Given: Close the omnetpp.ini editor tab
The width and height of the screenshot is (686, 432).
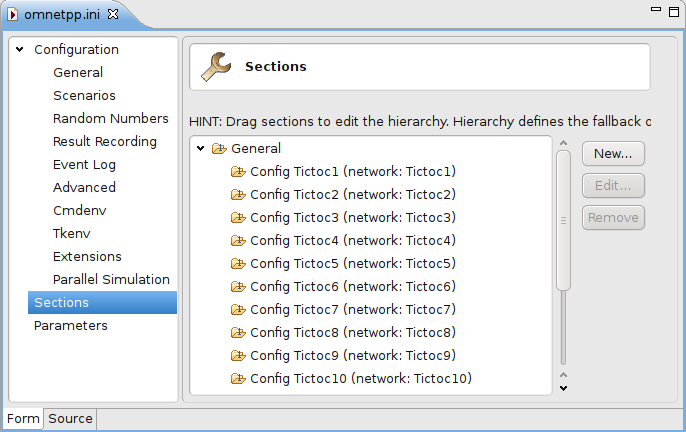Looking at the screenshot, I should 113,14.
